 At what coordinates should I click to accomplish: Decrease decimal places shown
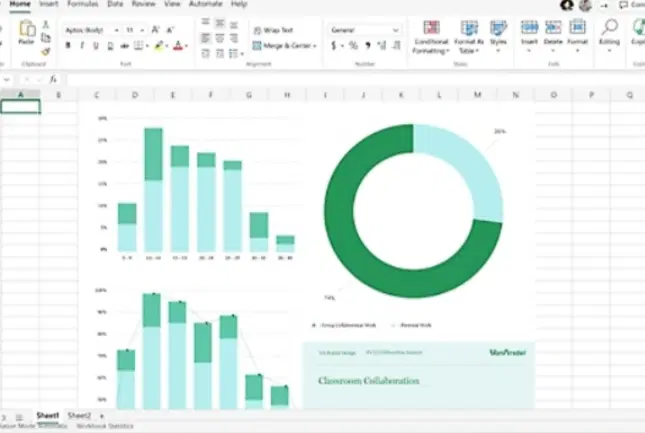397,45
